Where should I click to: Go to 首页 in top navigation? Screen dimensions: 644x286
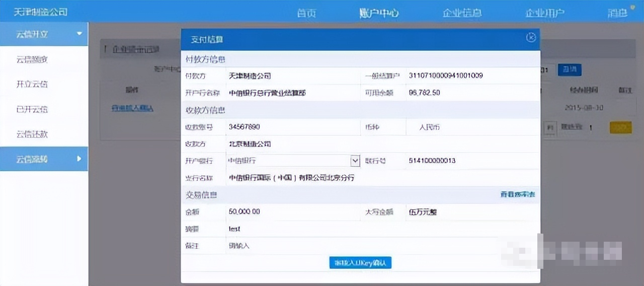306,13
